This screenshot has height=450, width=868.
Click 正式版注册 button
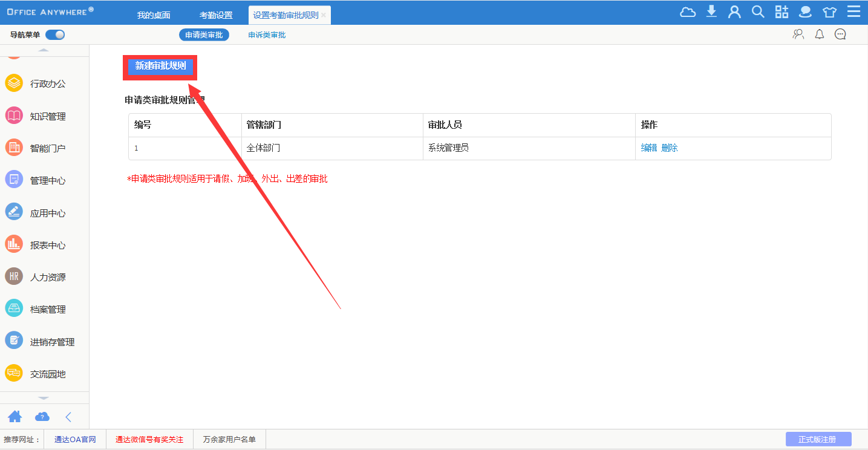click(817, 439)
